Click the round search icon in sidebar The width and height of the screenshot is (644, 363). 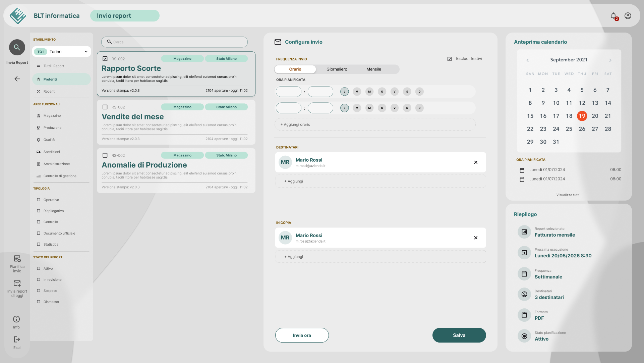click(x=17, y=47)
